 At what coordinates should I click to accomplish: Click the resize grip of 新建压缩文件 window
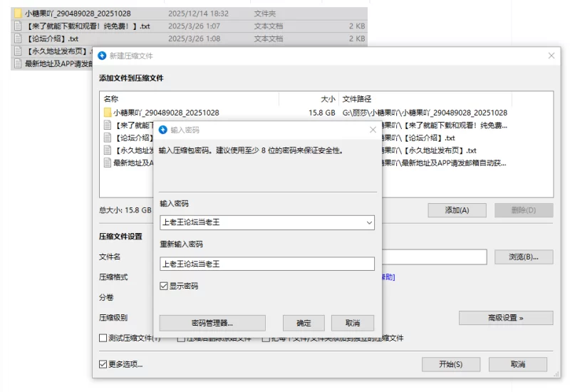coord(556,373)
